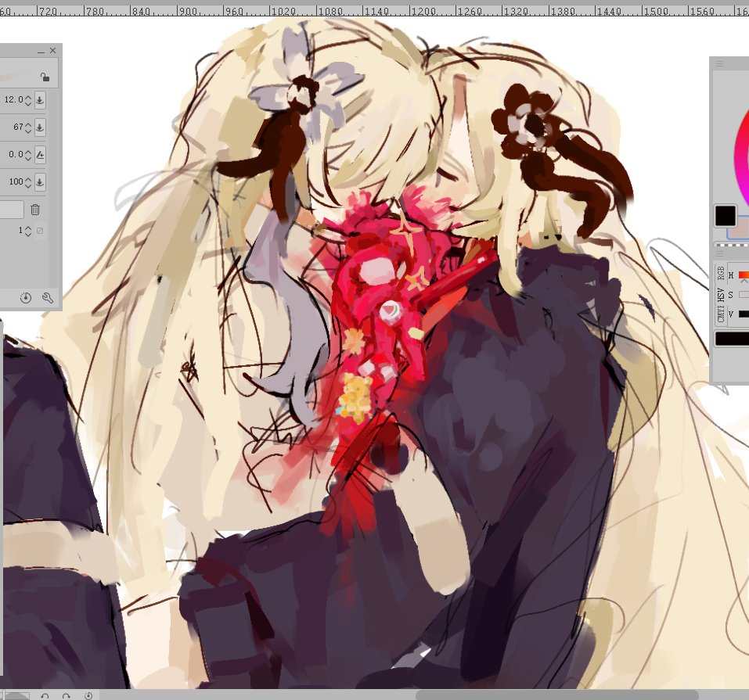
Task: Reset canvas rotation icon in bottom bar
Action: [x=88, y=696]
